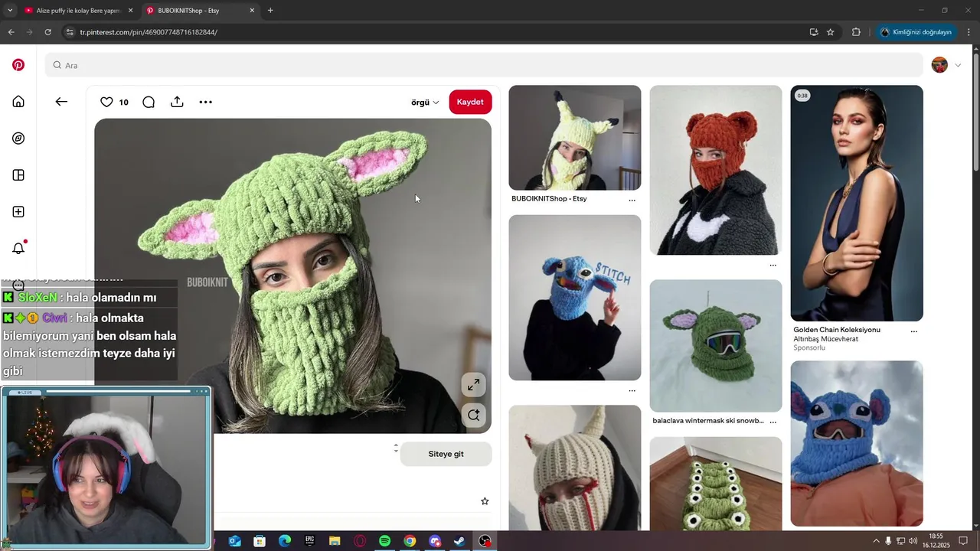The height and width of the screenshot is (551, 980).
Task: Open options under the red bear balaclava pin
Action: pyautogui.click(x=773, y=266)
